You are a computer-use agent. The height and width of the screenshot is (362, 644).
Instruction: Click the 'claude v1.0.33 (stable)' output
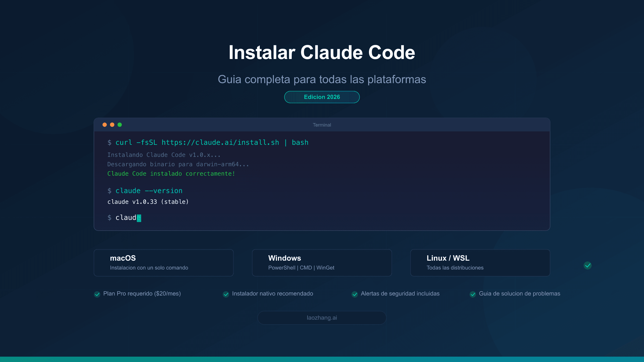pos(148,202)
